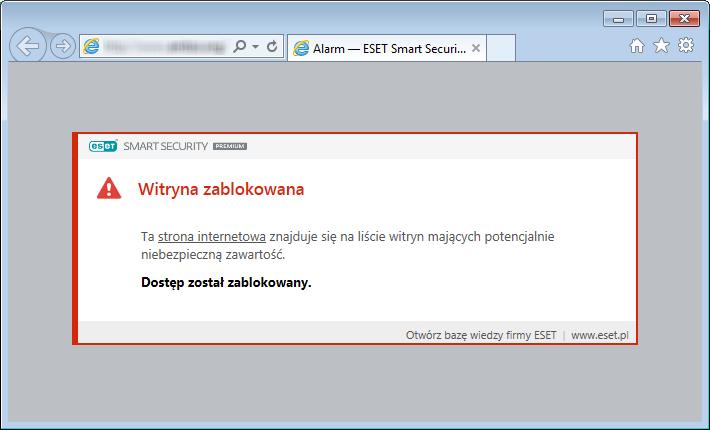This screenshot has width=710, height=430.
Task: Open the address bar autocomplete dropdown arrow
Action: (x=255, y=46)
